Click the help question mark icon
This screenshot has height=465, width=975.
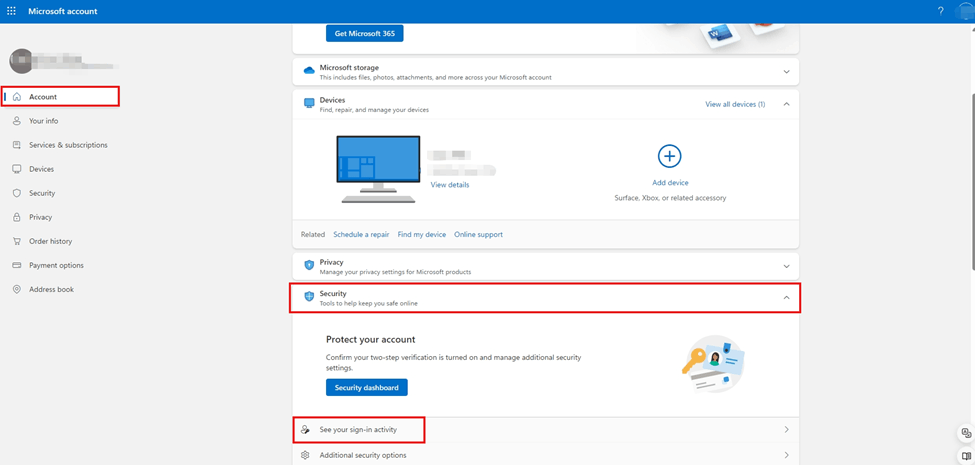940,11
